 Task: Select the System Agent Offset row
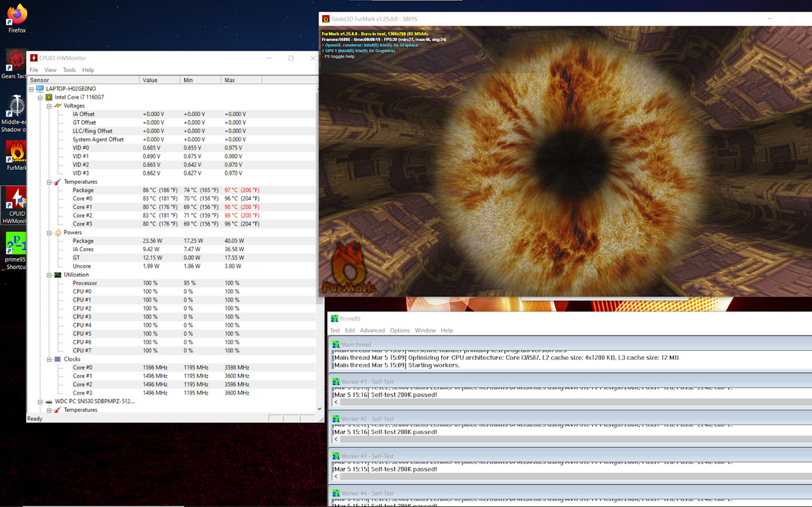171,139
